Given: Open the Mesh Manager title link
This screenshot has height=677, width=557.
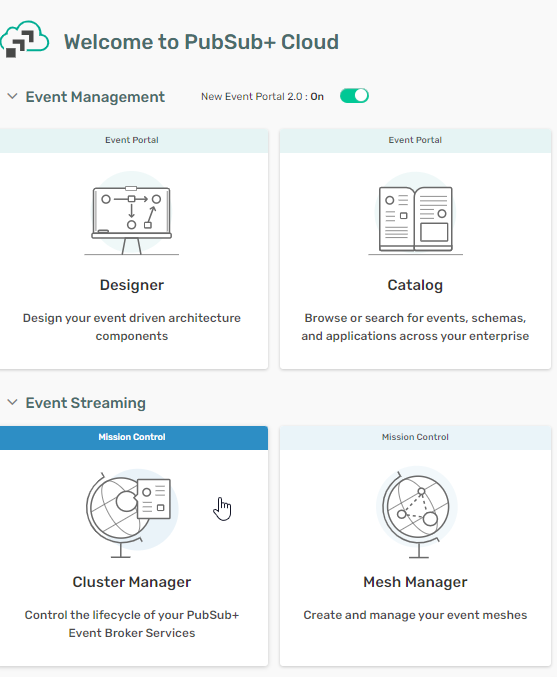Looking at the screenshot, I should tap(415, 582).
